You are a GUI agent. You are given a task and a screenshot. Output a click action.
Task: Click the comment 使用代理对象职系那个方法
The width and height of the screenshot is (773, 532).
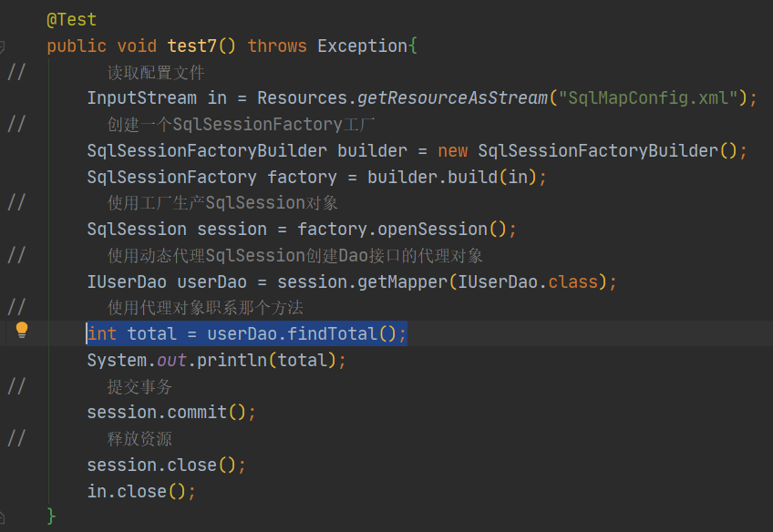tap(205, 308)
